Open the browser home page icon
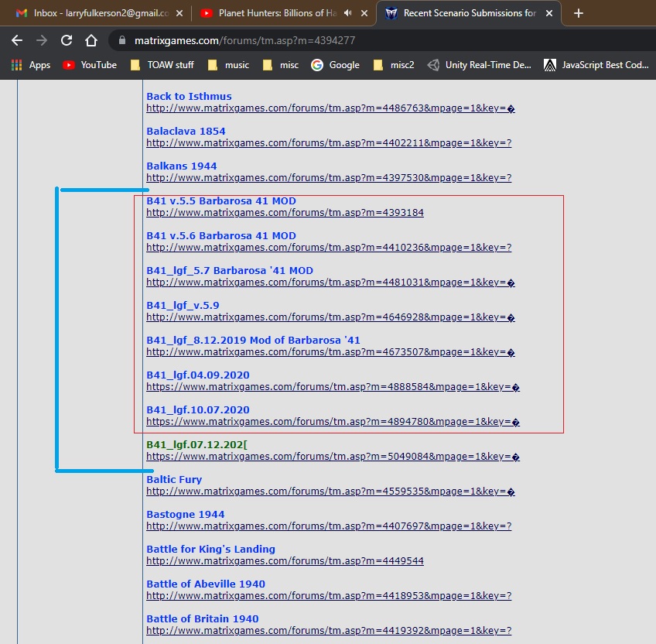The image size is (656, 644). (x=91, y=40)
